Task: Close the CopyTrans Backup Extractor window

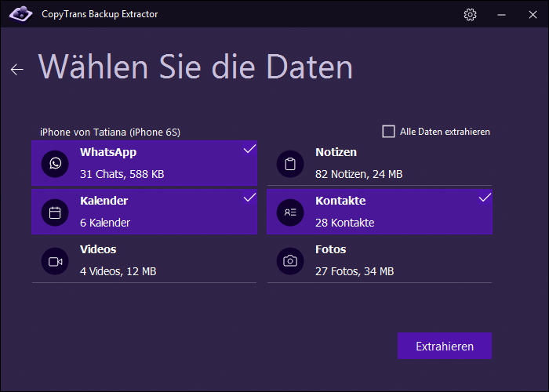Action: coord(533,15)
